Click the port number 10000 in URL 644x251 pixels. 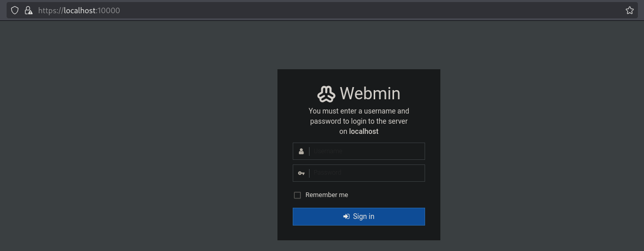click(x=109, y=10)
